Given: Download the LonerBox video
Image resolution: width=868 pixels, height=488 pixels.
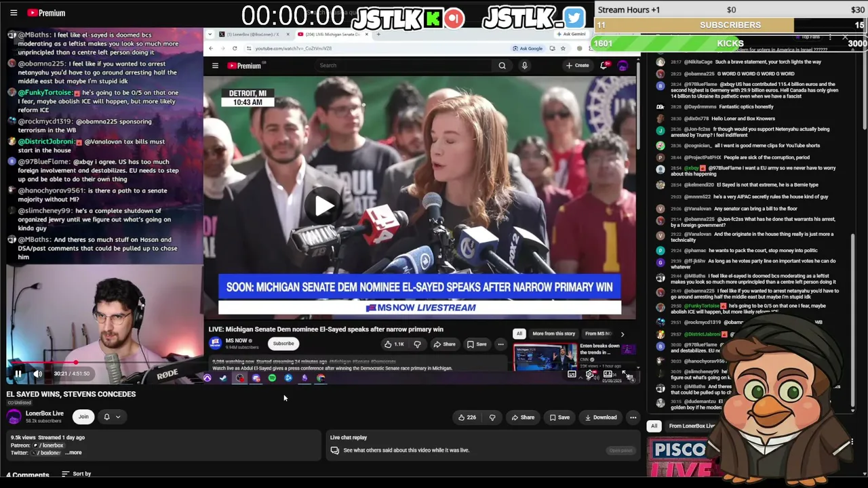Looking at the screenshot, I should tap(600, 418).
